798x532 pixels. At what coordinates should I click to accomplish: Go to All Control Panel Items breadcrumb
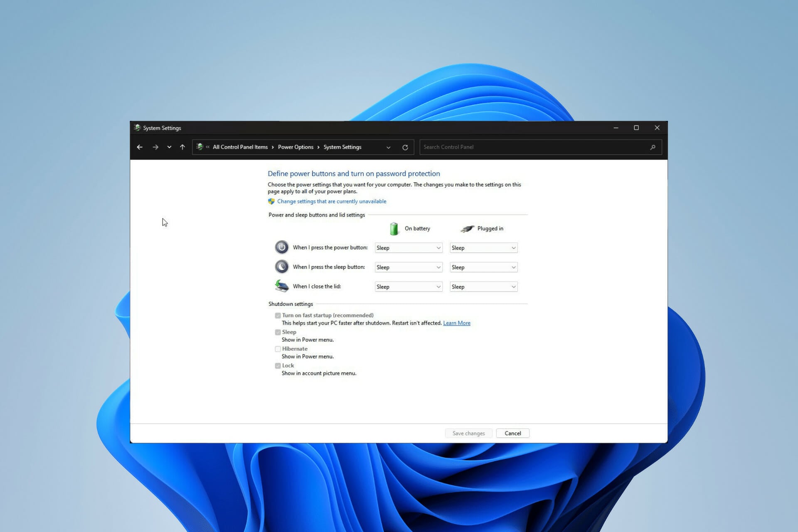[x=240, y=147]
